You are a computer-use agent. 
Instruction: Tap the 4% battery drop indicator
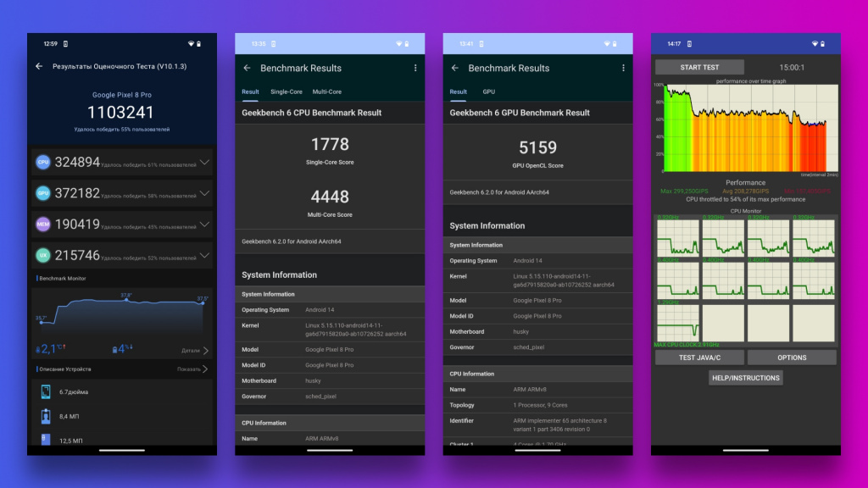pyautogui.click(x=122, y=349)
